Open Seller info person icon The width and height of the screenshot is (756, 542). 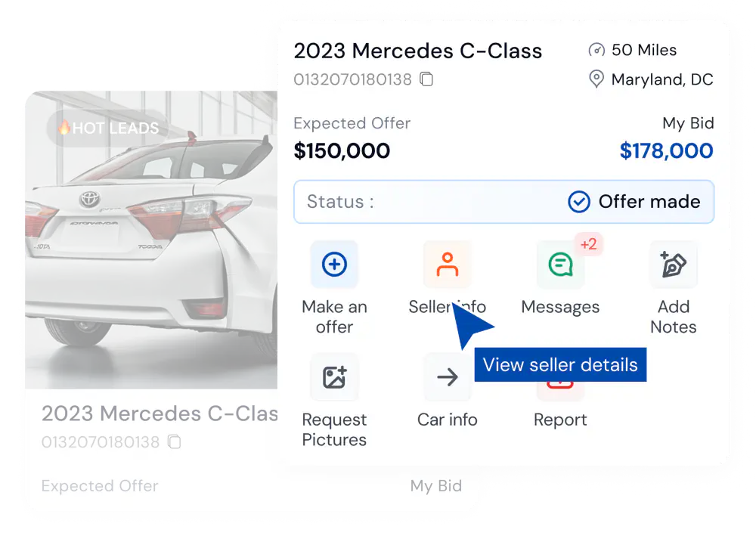tap(447, 265)
